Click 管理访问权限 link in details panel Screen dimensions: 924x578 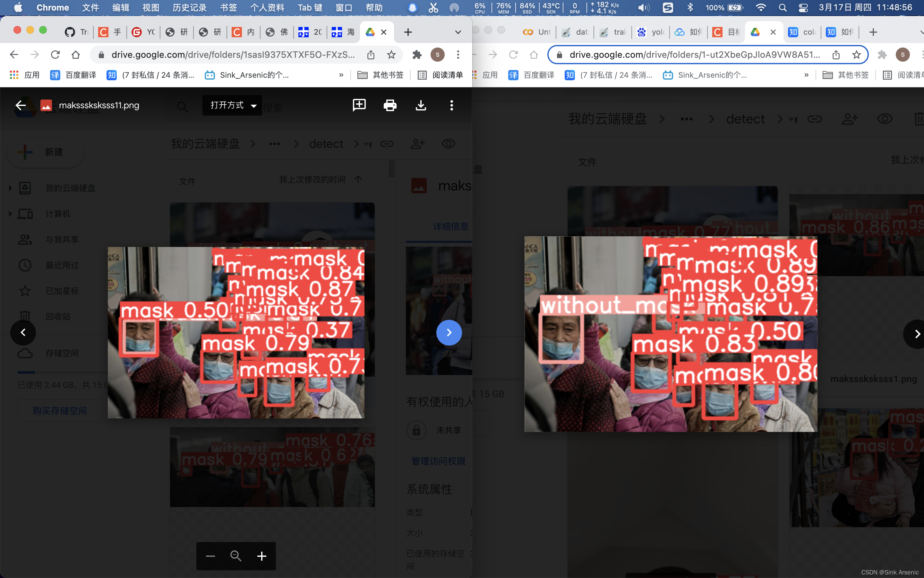[x=438, y=461]
